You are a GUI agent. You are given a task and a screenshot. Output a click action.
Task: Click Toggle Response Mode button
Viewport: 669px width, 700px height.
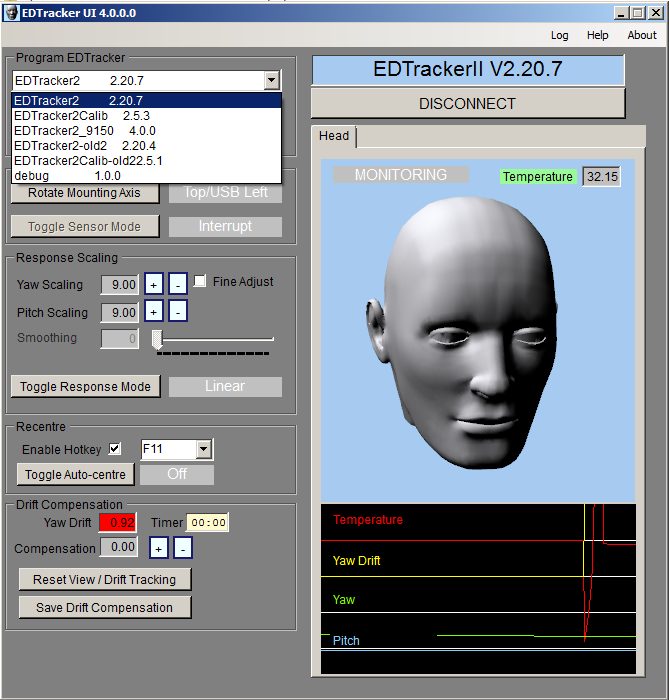click(85, 386)
